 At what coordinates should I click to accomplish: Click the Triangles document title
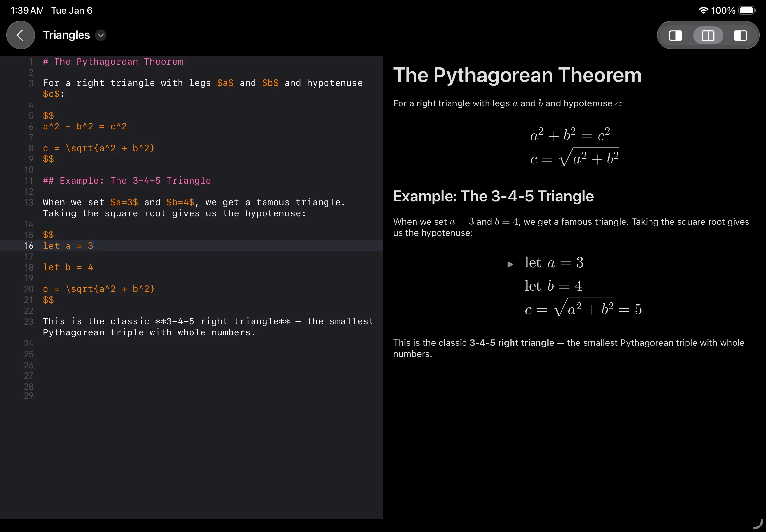pos(66,35)
